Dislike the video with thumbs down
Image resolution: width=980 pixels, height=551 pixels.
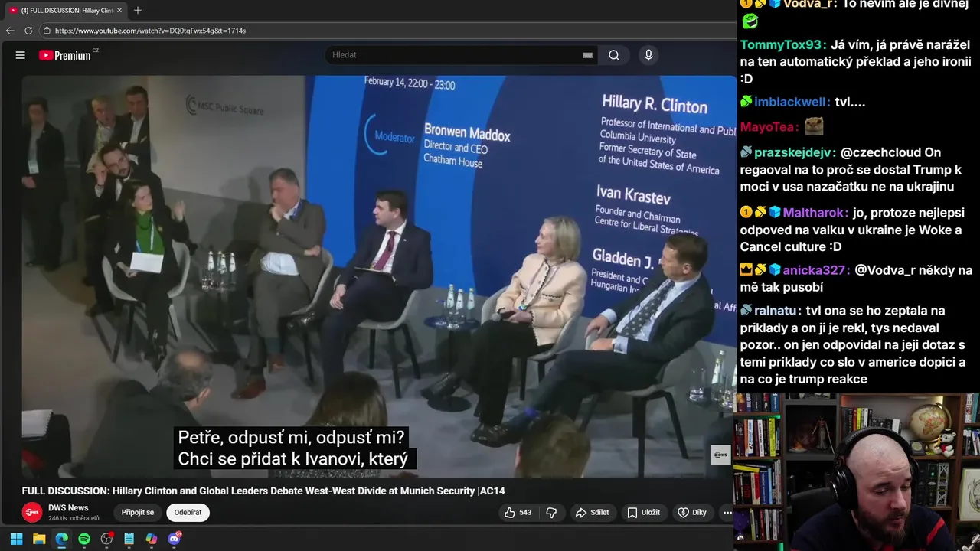click(551, 512)
